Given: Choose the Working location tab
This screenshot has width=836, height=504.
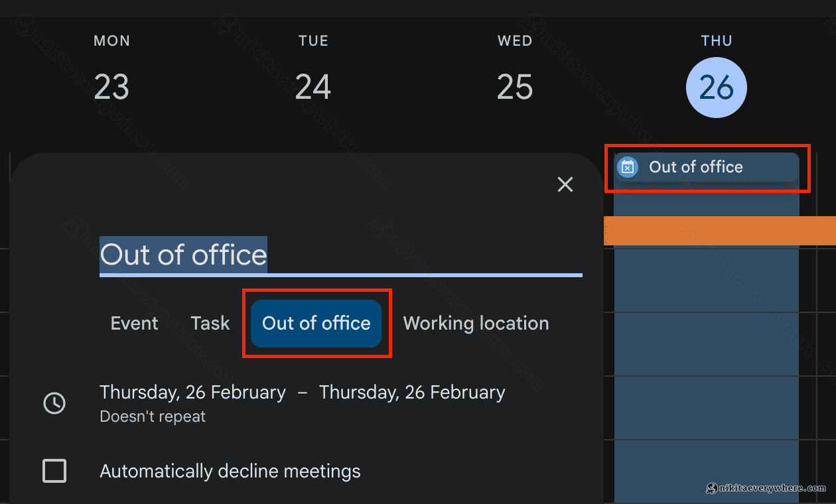Looking at the screenshot, I should coord(476,323).
